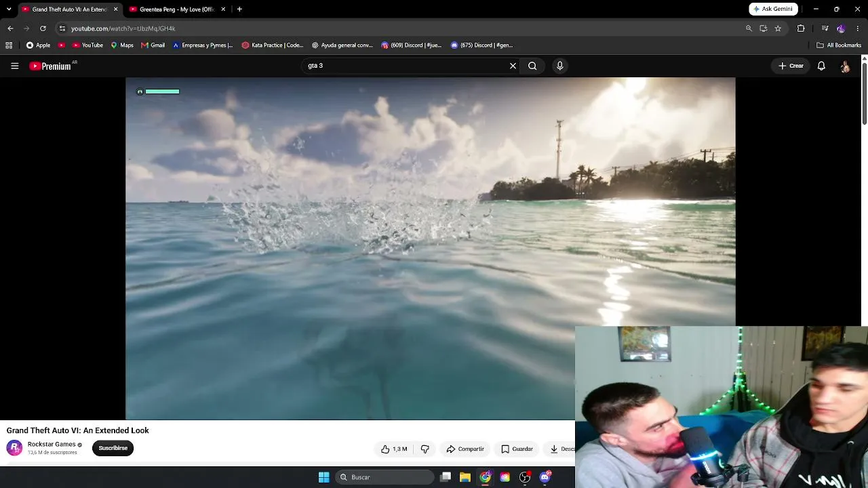Go to YouTube Premium home logo
The height and width of the screenshot is (488, 868).
tap(50, 66)
